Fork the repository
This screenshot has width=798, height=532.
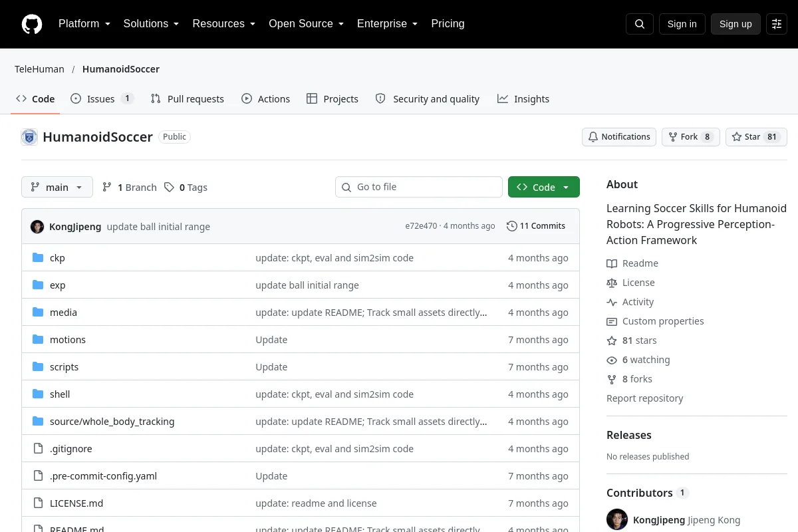click(690, 137)
